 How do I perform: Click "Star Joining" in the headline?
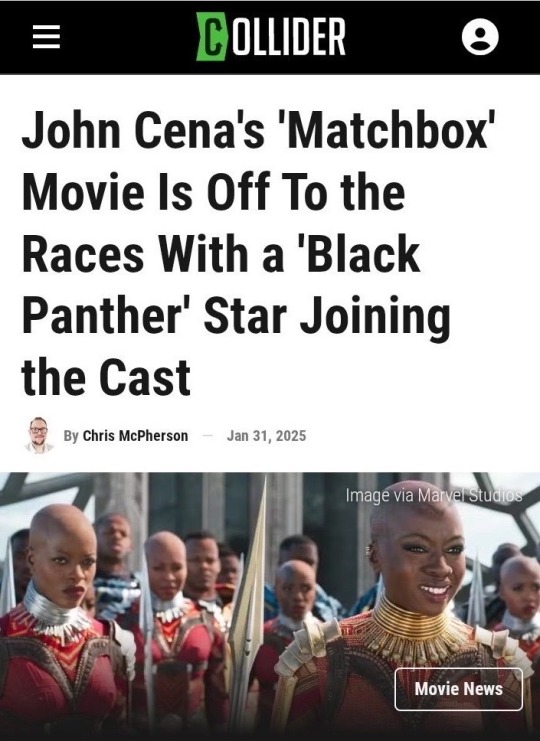[327, 316]
